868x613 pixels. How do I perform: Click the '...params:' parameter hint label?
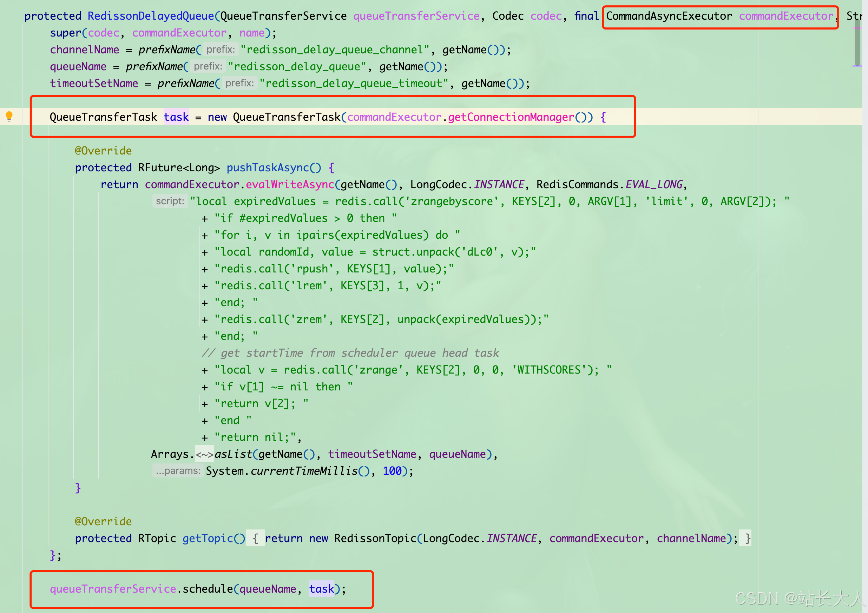click(178, 471)
